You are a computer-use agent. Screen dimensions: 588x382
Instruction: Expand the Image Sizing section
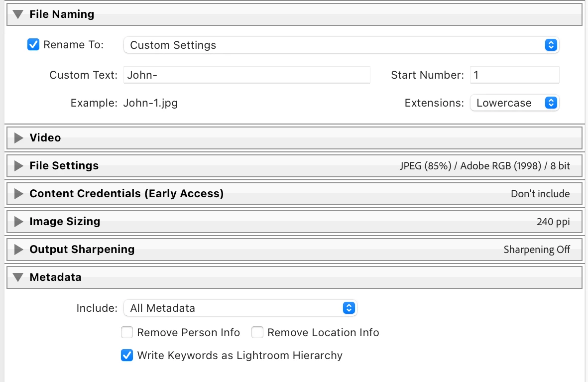[18, 222]
